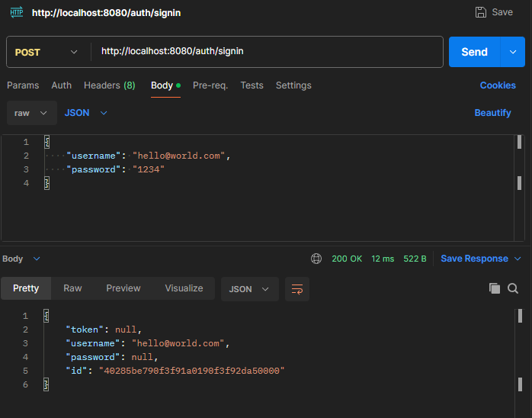Viewport: 532px width, 418px height.
Task: Expand the Save Response dropdown arrow
Action: (518, 259)
